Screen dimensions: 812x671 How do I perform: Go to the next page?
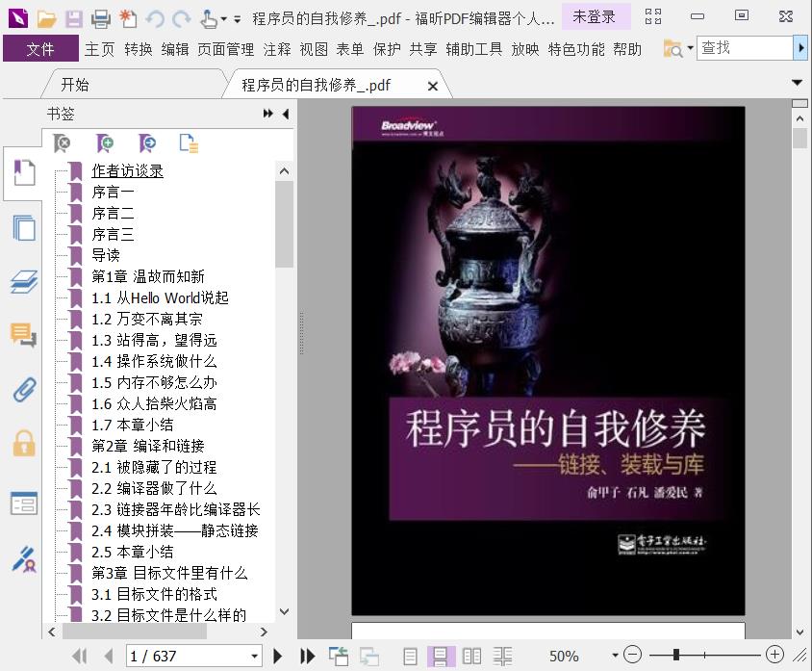(x=278, y=657)
